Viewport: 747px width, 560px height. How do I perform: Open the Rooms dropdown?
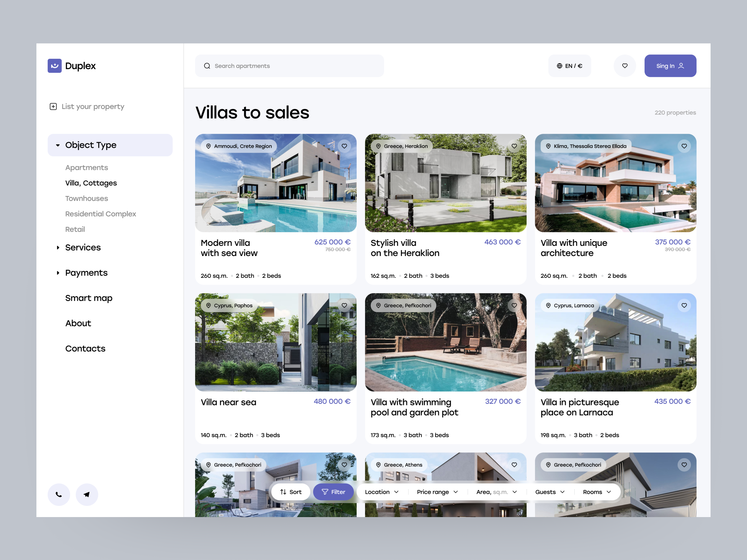(597, 492)
